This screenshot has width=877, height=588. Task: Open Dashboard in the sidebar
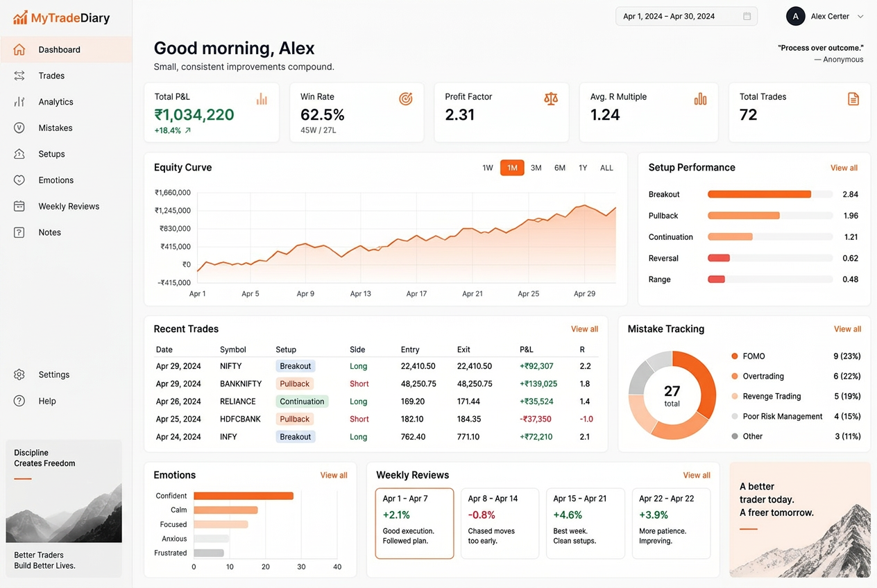click(x=66, y=49)
